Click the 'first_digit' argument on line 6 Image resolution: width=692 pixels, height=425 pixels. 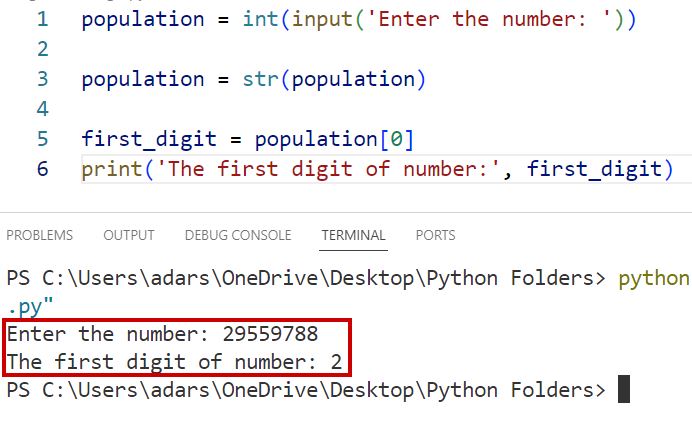click(x=594, y=170)
